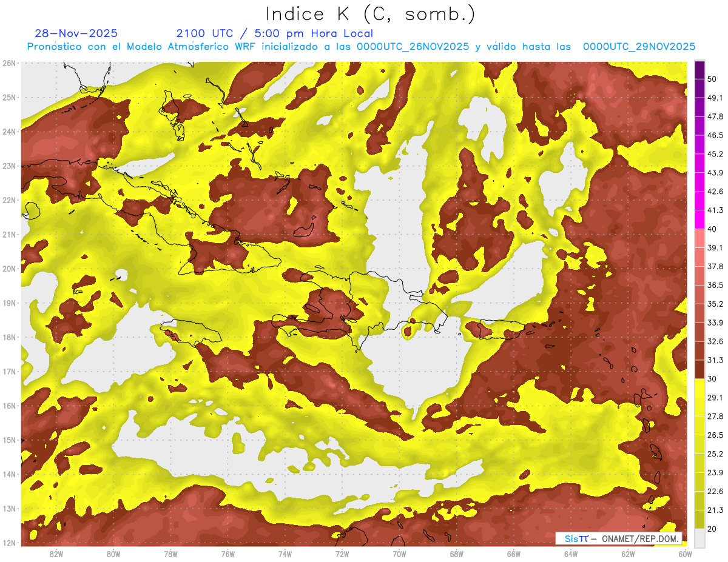Click the "80W" longitude label

[x=113, y=554]
